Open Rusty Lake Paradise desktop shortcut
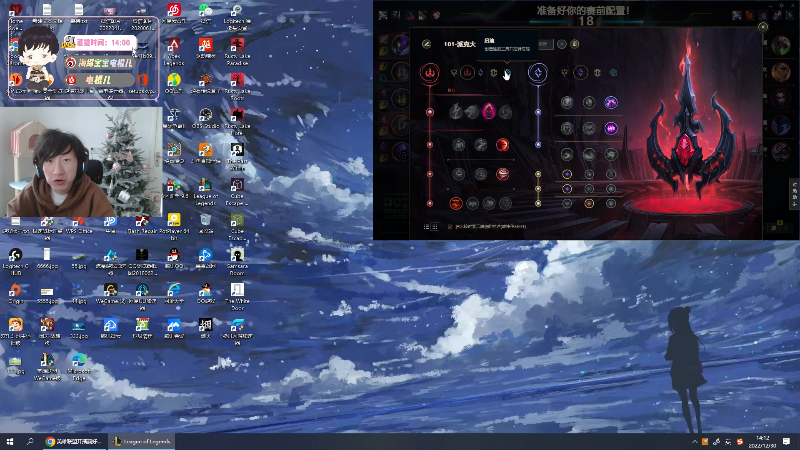800x450 pixels. (x=237, y=52)
